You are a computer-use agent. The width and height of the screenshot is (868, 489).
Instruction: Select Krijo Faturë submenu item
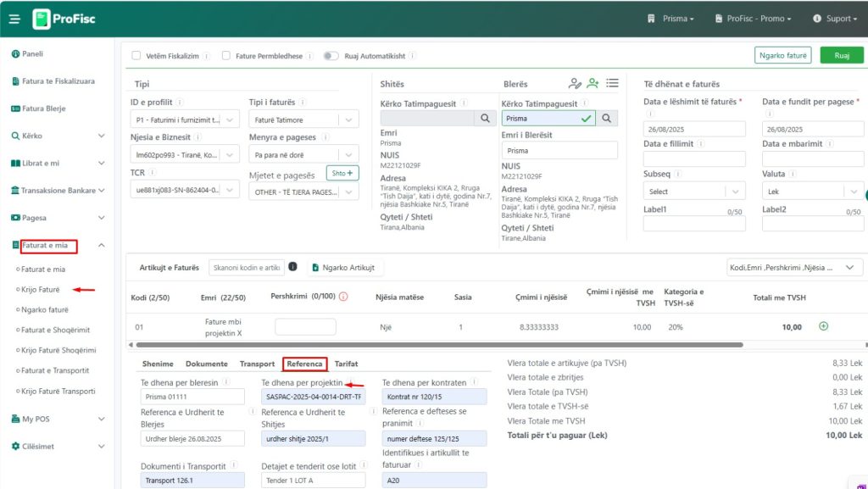click(x=40, y=290)
